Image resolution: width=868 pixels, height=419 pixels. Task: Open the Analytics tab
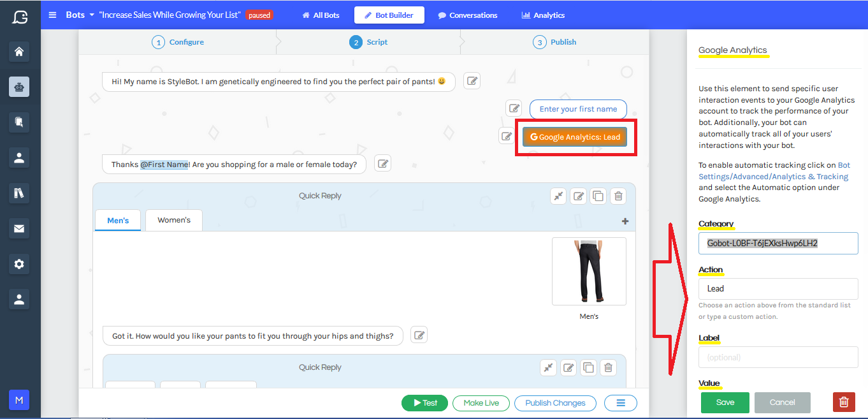[543, 15]
